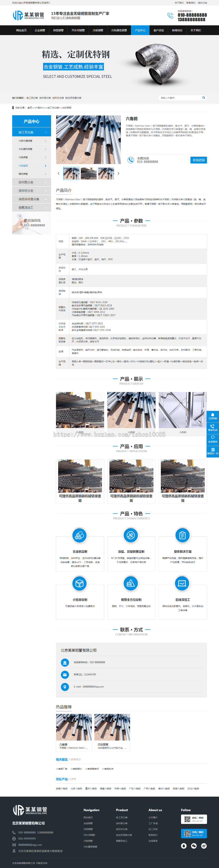
Task: Click 联系电话 floating sidebar icon
Action: click(213, 428)
